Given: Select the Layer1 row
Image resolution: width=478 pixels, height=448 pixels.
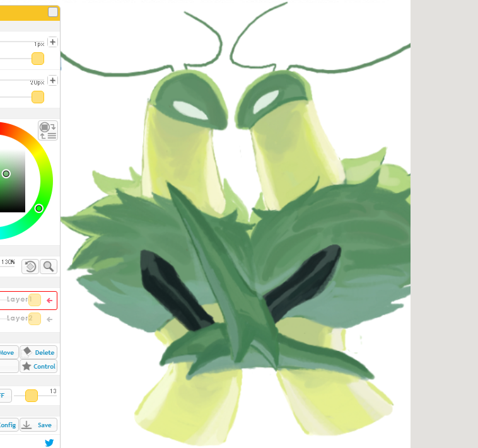Looking at the screenshot, I should coord(28,301).
